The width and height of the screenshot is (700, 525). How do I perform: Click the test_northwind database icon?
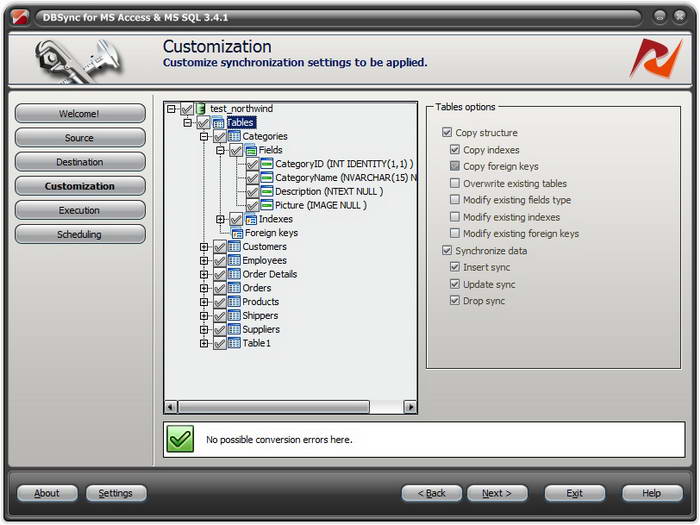[201, 108]
